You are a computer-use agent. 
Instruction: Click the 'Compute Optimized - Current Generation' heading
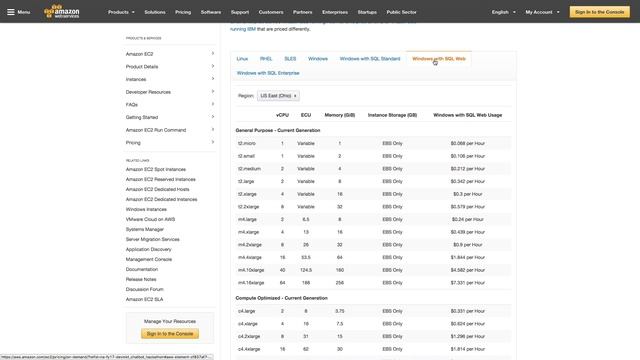[281, 298]
